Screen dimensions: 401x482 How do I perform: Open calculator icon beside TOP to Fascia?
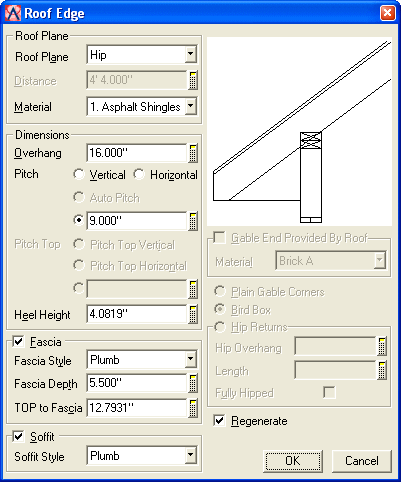193,408
